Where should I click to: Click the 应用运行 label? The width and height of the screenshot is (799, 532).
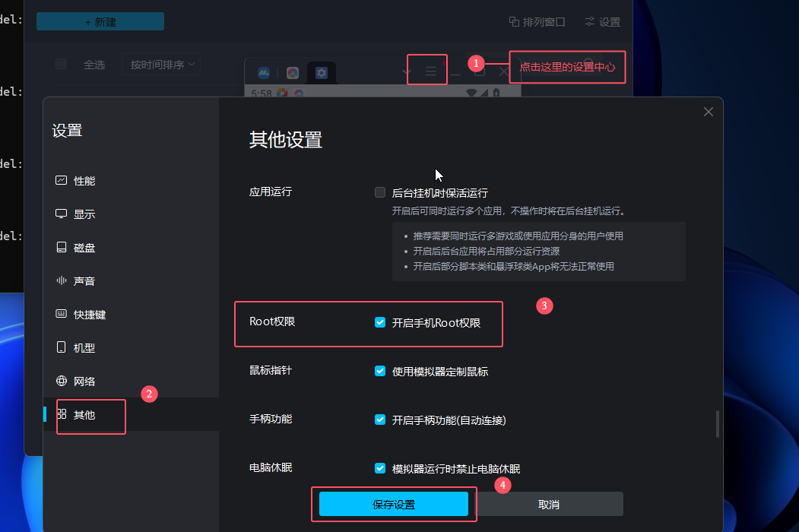271,192
